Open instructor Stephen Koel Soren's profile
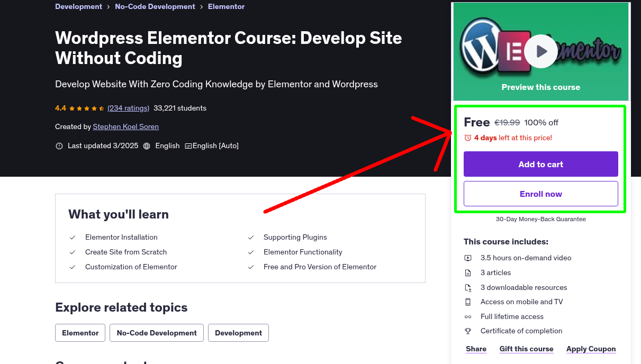 tap(126, 126)
